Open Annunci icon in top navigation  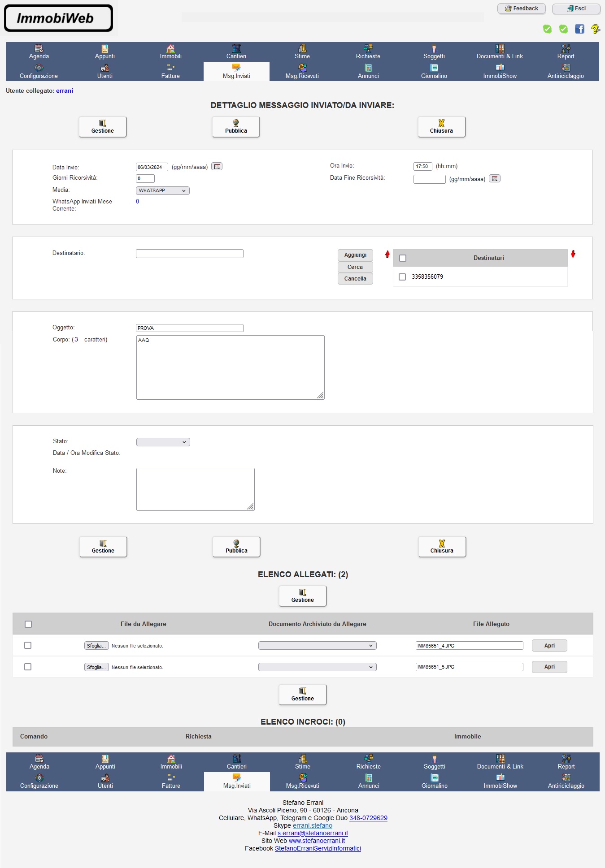[x=368, y=68]
